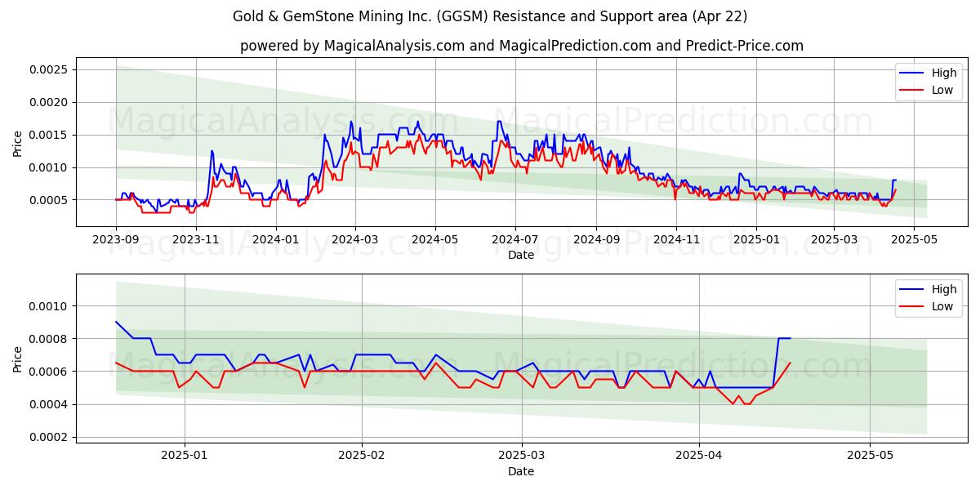This screenshot has width=980, height=490.
Task: Click the 2024-05 date tick label
Action: tap(434, 239)
